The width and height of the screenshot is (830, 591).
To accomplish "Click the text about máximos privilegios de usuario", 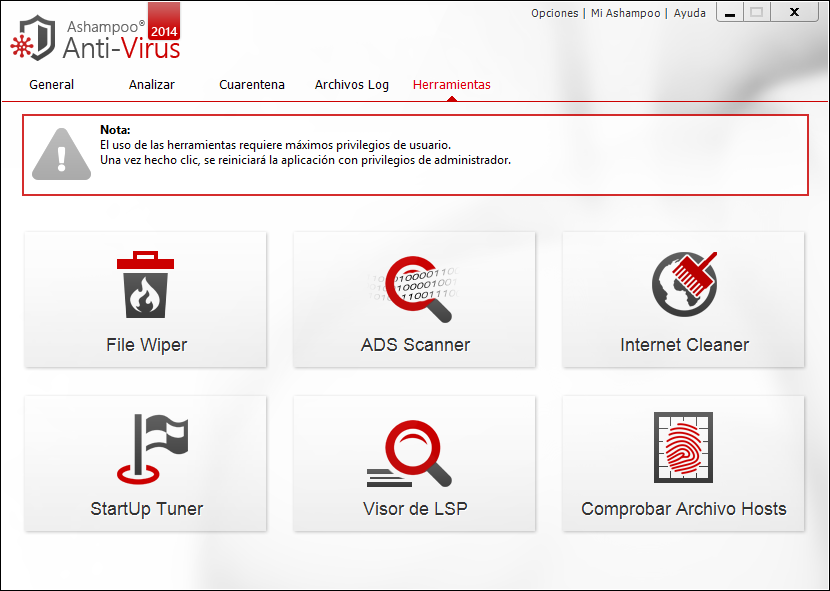I will pyautogui.click(x=275, y=145).
